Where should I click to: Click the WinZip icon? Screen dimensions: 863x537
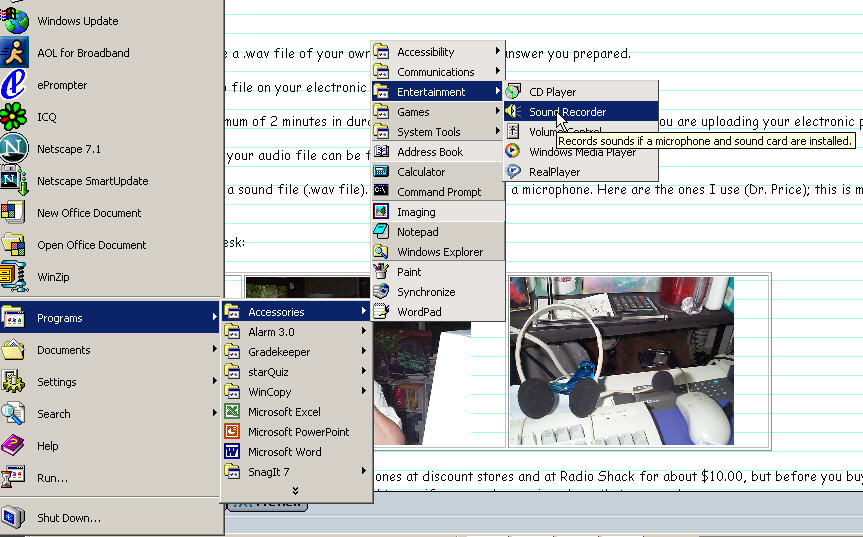tap(13, 276)
